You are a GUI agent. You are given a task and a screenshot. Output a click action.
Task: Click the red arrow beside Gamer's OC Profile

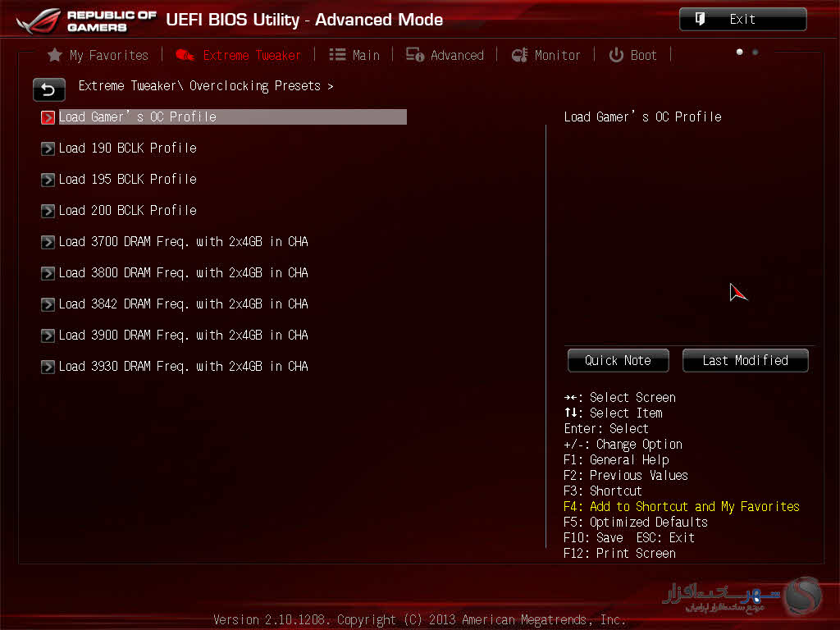click(48, 117)
